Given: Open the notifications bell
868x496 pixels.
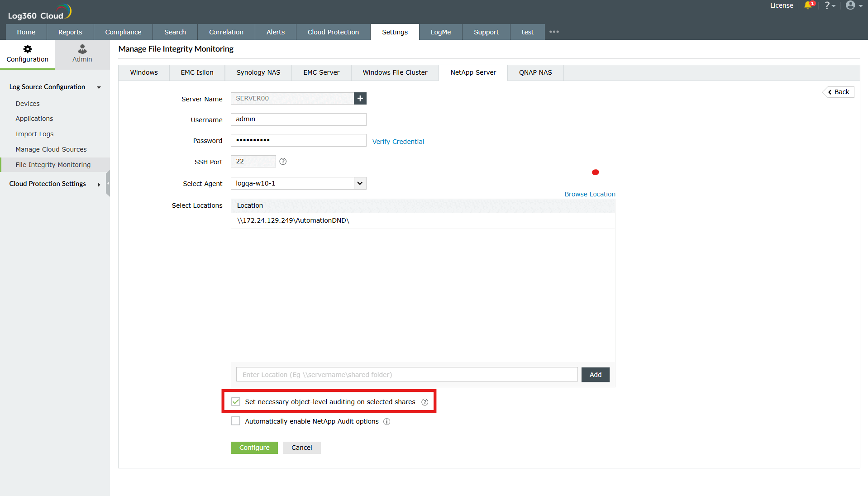Looking at the screenshot, I should pyautogui.click(x=808, y=6).
